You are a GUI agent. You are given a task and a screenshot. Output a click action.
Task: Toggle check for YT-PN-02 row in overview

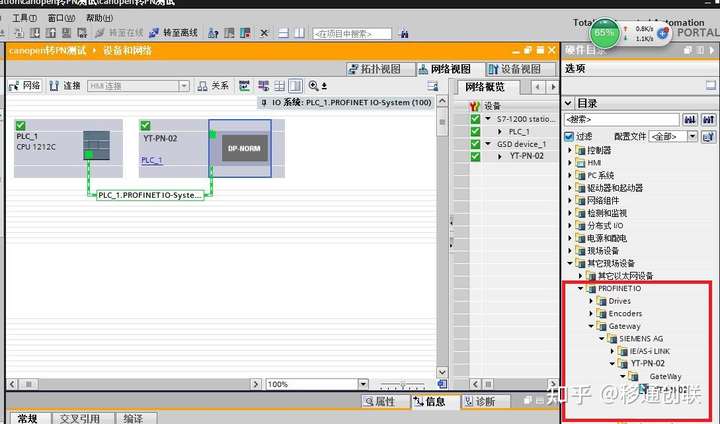pos(475,156)
